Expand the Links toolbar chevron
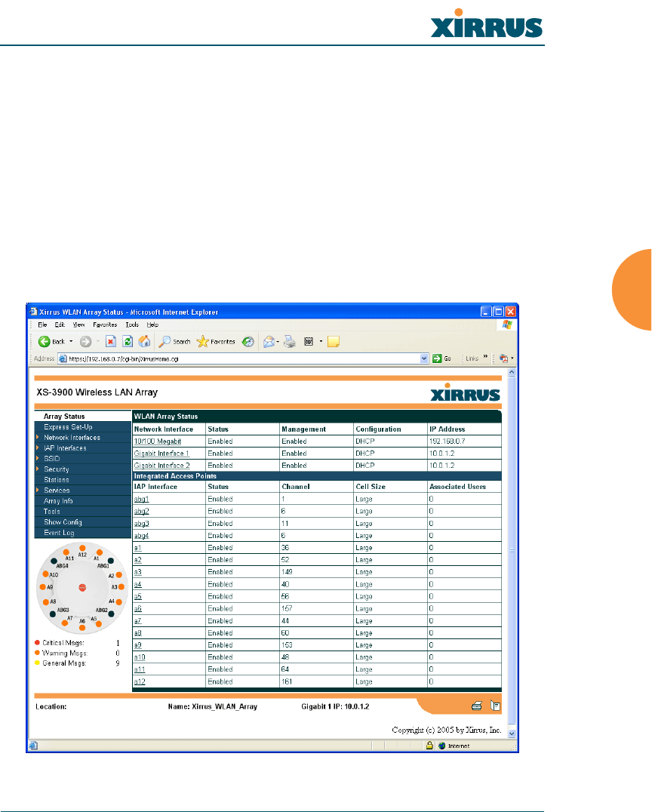Viewport: 652px width, 812px height. [x=485, y=356]
